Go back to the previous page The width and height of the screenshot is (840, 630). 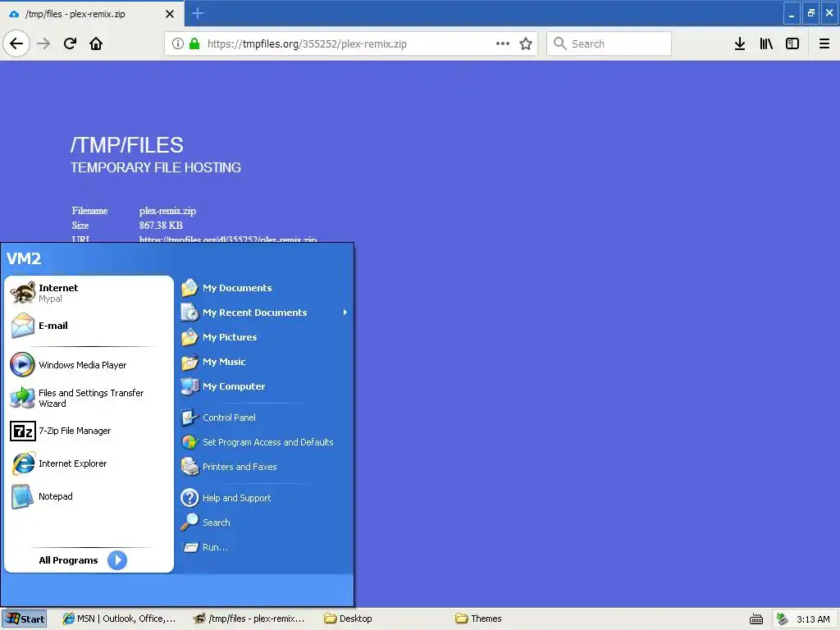pos(16,43)
